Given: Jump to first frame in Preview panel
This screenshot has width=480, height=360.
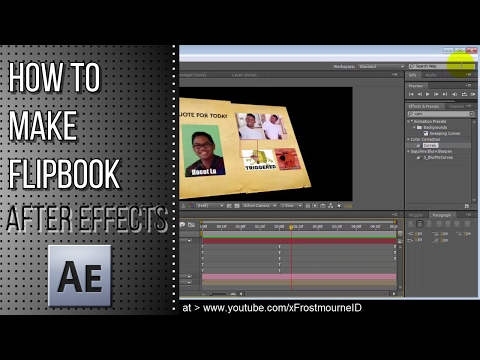Looking at the screenshot, I should click(411, 94).
